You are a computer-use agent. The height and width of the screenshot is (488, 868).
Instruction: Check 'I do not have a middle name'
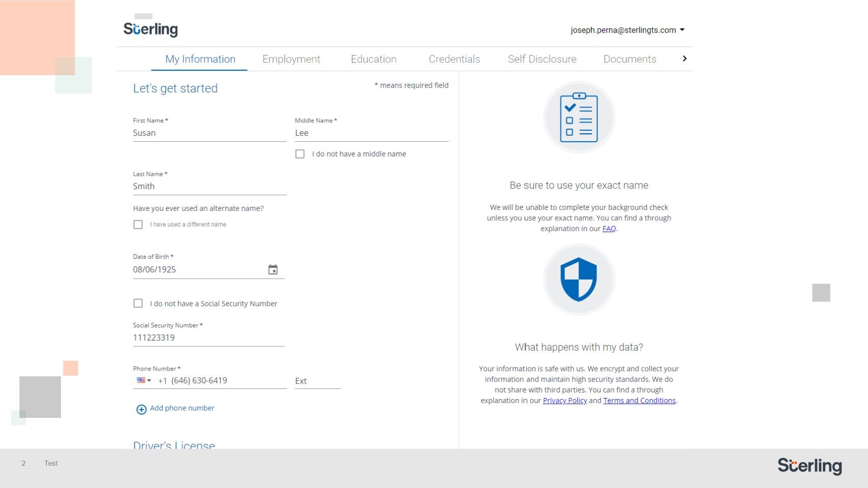tap(300, 154)
